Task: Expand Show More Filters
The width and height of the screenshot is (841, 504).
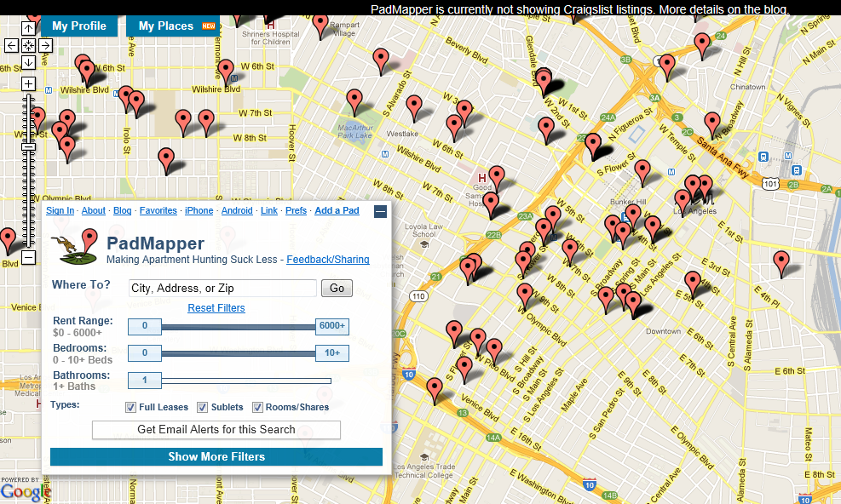Action: (x=216, y=457)
